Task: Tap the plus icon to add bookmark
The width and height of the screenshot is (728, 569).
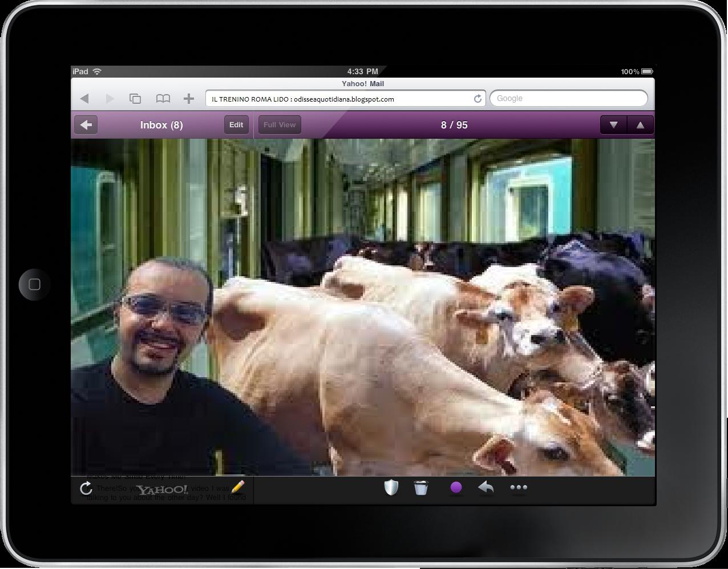Action: tap(189, 99)
